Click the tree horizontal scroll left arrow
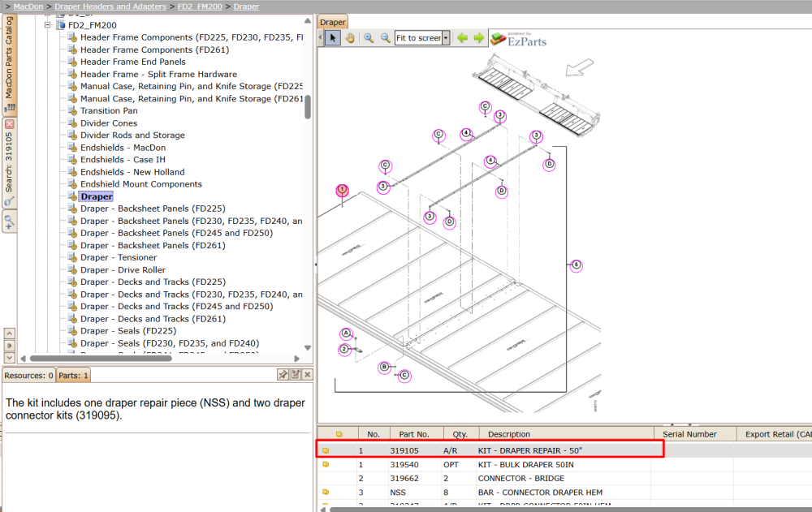This screenshot has width=812, height=512. (x=23, y=359)
